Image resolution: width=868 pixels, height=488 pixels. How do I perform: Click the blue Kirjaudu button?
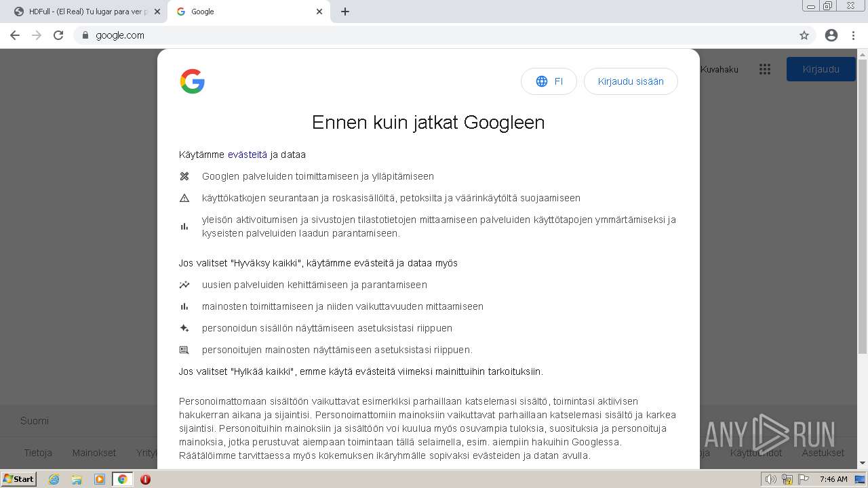(x=821, y=69)
